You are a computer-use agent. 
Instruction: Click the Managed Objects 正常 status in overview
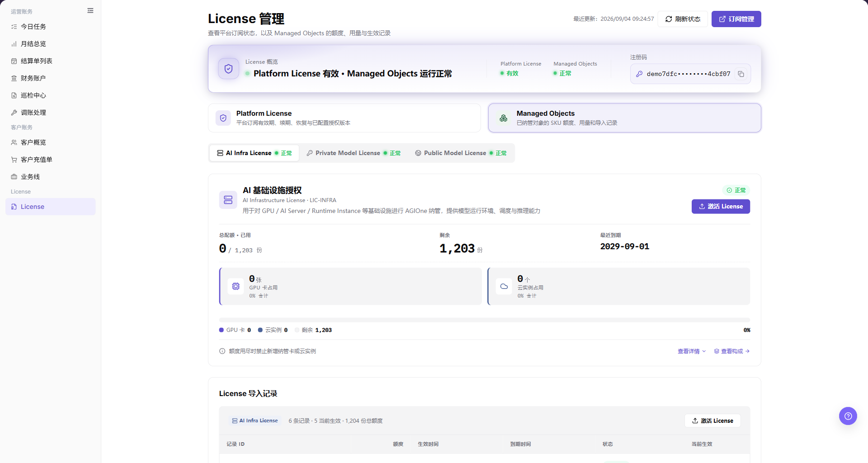562,73
